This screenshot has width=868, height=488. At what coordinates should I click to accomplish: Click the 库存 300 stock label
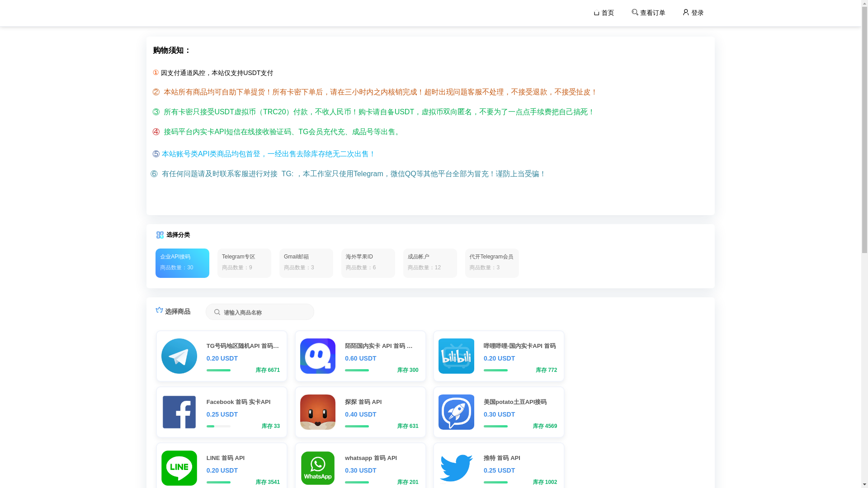tap(408, 370)
